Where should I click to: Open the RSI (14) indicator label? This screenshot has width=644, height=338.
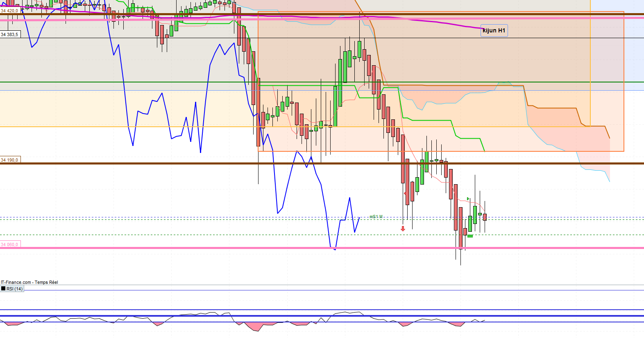pos(12,289)
